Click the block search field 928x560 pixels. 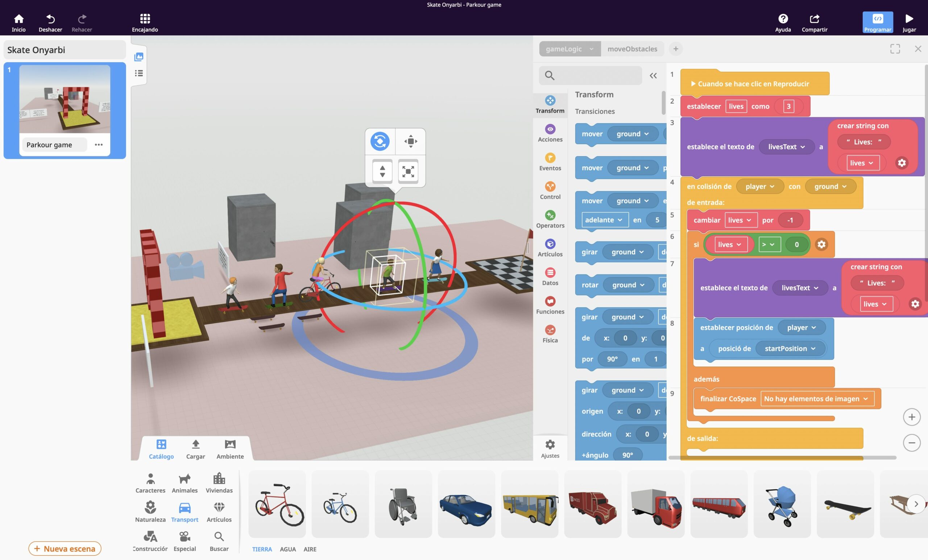(x=590, y=76)
